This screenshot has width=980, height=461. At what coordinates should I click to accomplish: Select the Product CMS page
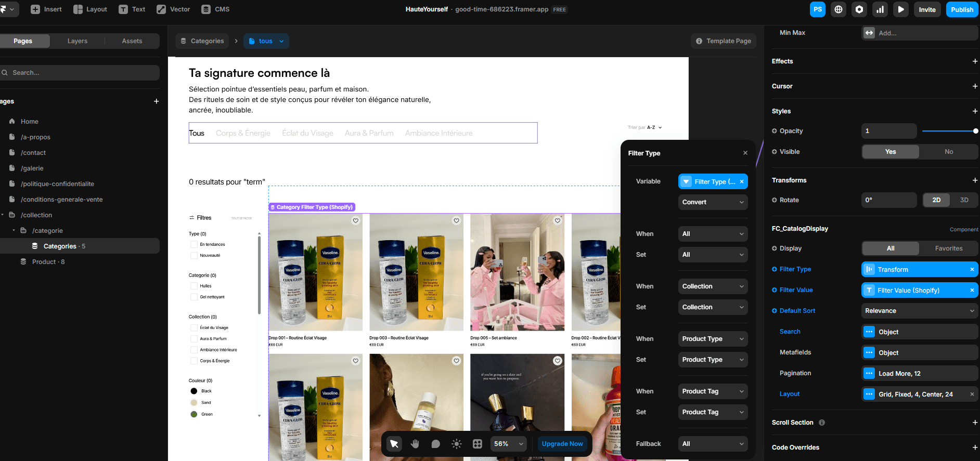pyautogui.click(x=48, y=262)
